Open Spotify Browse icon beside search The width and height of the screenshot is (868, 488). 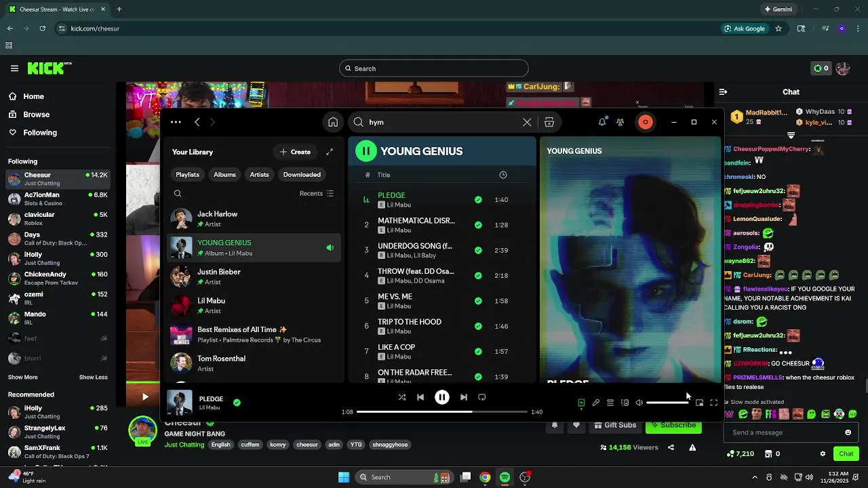(x=549, y=122)
